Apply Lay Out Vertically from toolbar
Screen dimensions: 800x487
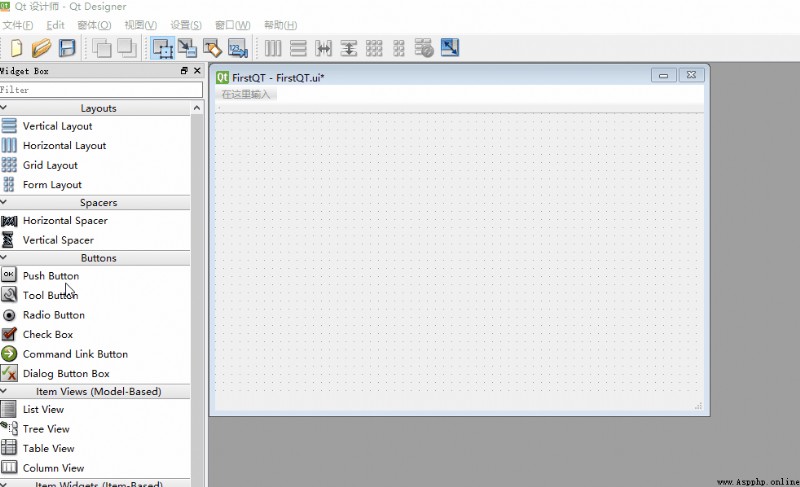tap(298, 48)
